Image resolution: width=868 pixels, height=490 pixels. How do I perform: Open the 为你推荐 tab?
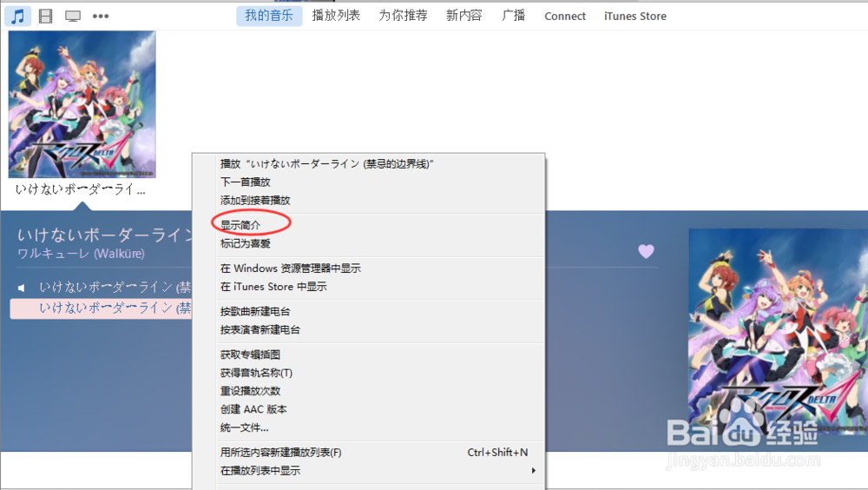pyautogui.click(x=403, y=16)
